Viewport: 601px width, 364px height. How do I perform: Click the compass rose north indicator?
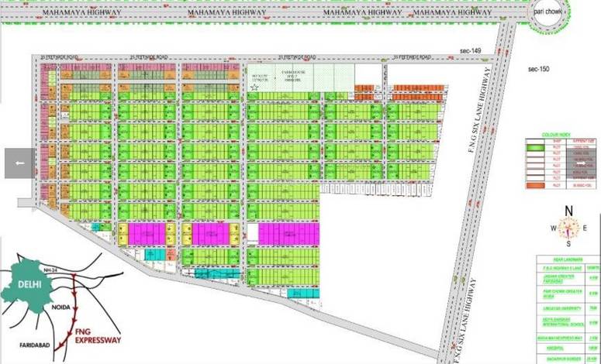pyautogui.click(x=568, y=211)
